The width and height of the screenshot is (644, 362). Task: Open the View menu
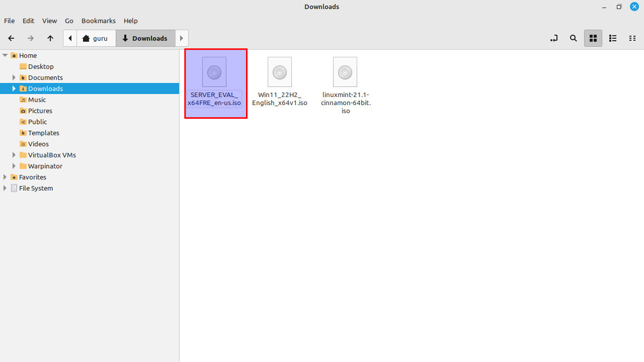click(x=49, y=21)
